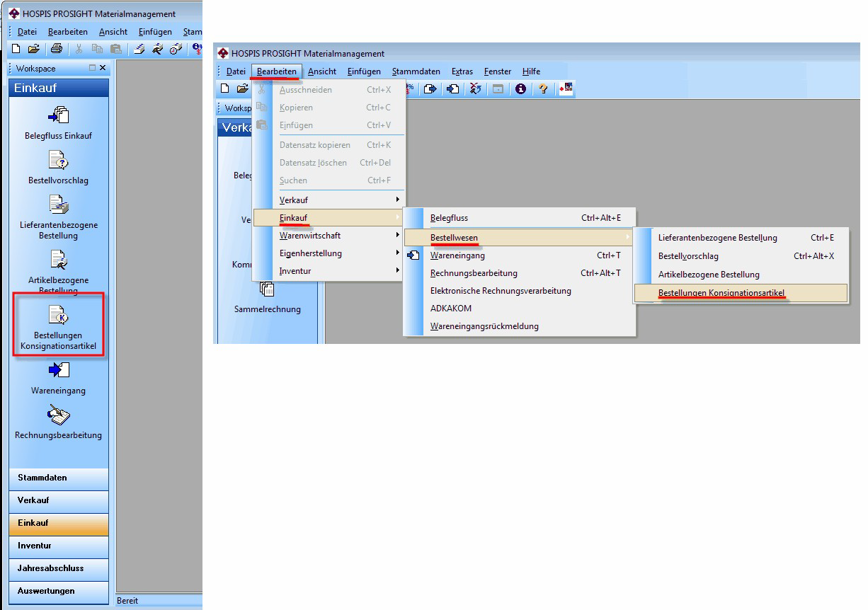Open the Fenster menu
This screenshot has height=610, width=868.
coord(498,71)
